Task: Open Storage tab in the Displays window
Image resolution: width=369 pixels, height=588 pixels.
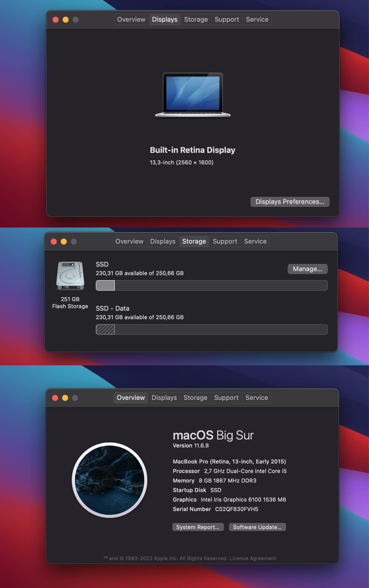Action: click(196, 20)
